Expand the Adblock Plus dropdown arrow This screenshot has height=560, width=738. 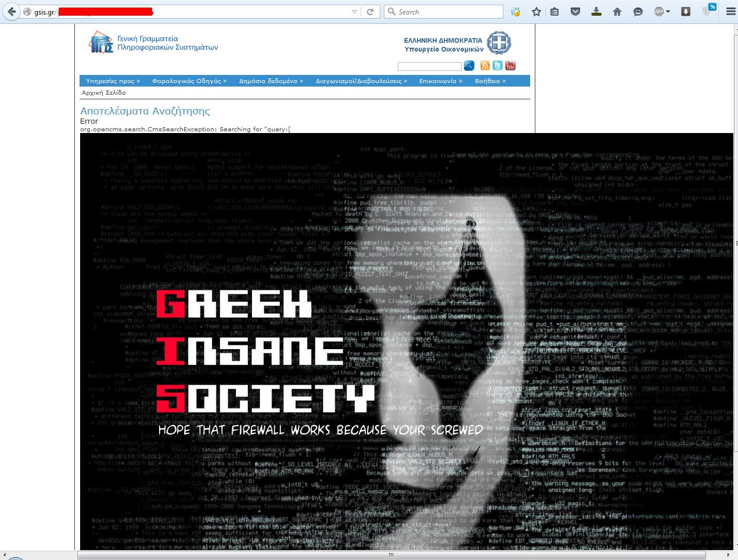pos(668,12)
